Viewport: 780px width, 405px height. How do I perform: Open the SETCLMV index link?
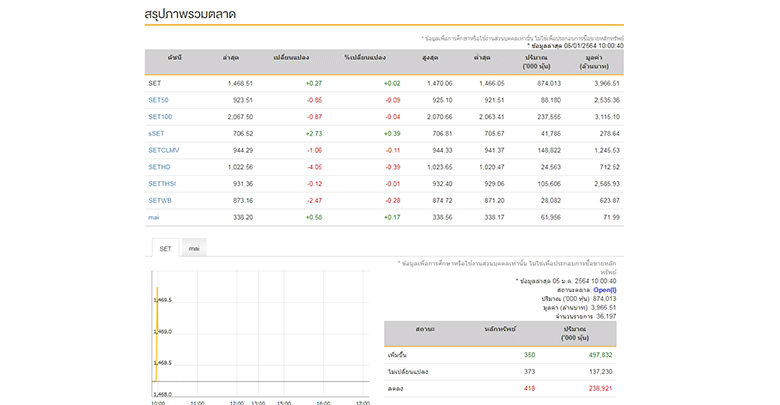coord(164,150)
